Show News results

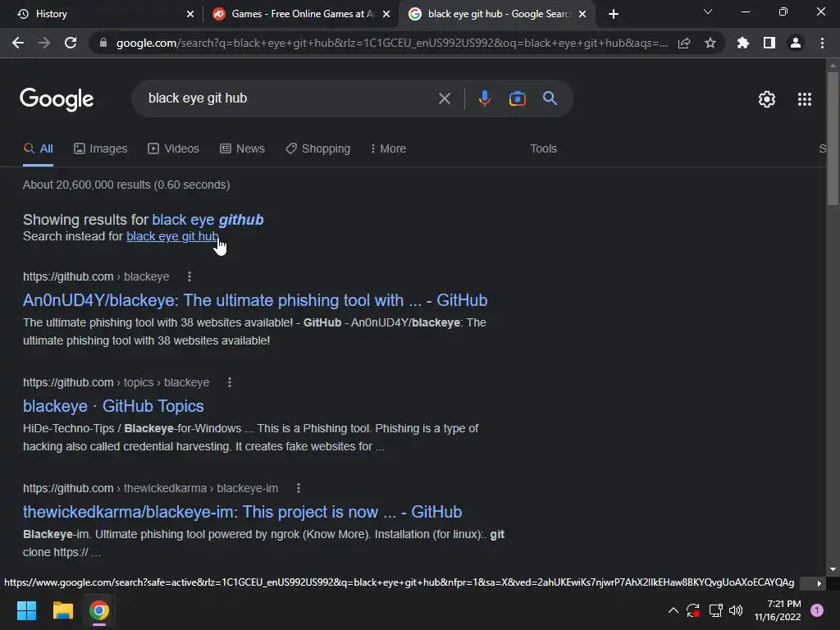[x=242, y=148]
